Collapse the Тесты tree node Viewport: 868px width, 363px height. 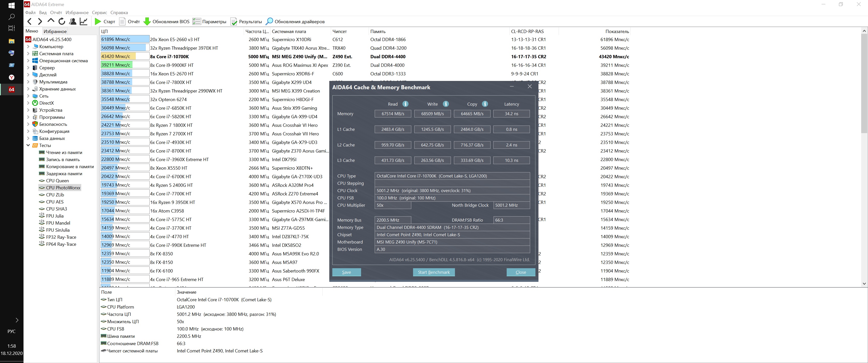point(28,145)
